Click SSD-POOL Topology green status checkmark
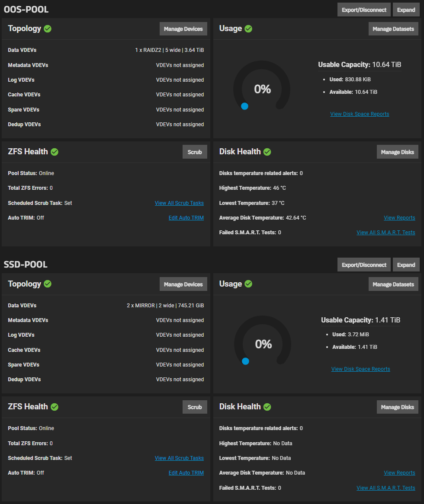424x504 pixels. click(x=48, y=284)
